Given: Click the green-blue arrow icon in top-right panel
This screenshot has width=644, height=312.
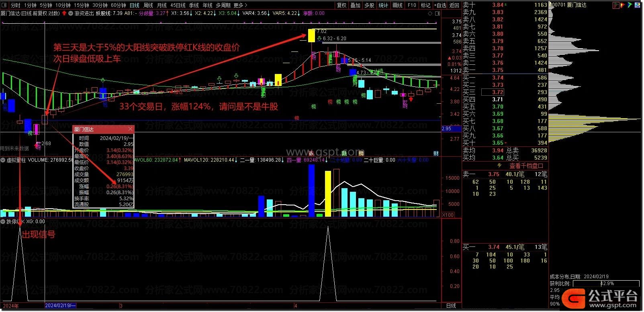Looking at the screenshot, I should (630, 5).
